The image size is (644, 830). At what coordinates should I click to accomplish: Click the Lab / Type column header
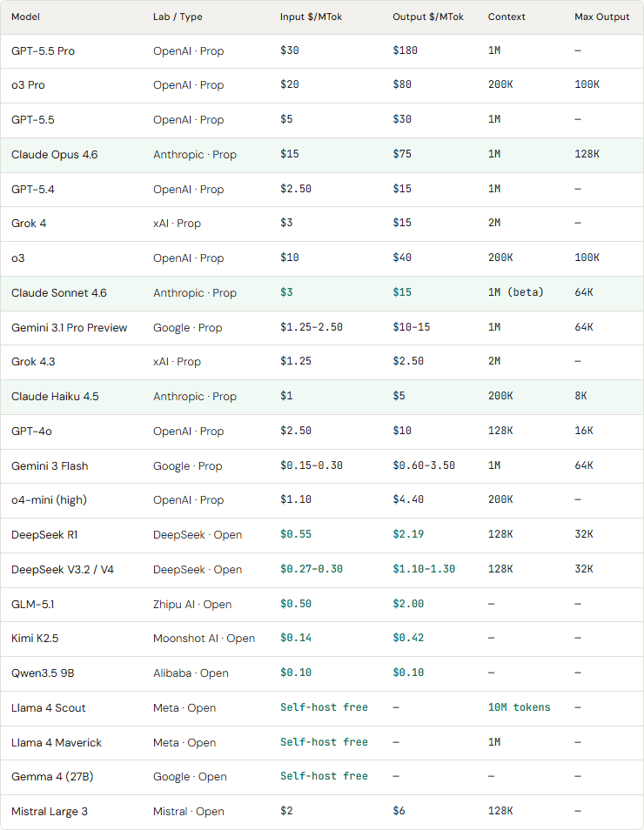click(178, 17)
